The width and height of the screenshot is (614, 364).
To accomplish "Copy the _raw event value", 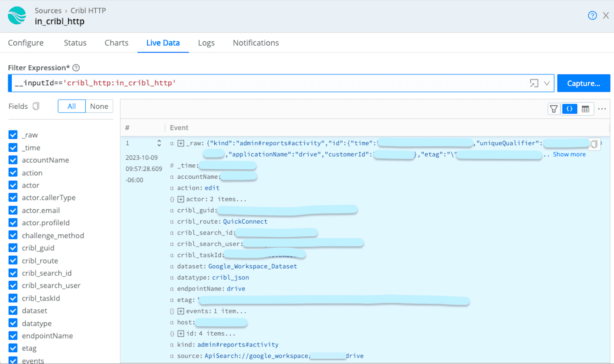I will pos(594,144).
